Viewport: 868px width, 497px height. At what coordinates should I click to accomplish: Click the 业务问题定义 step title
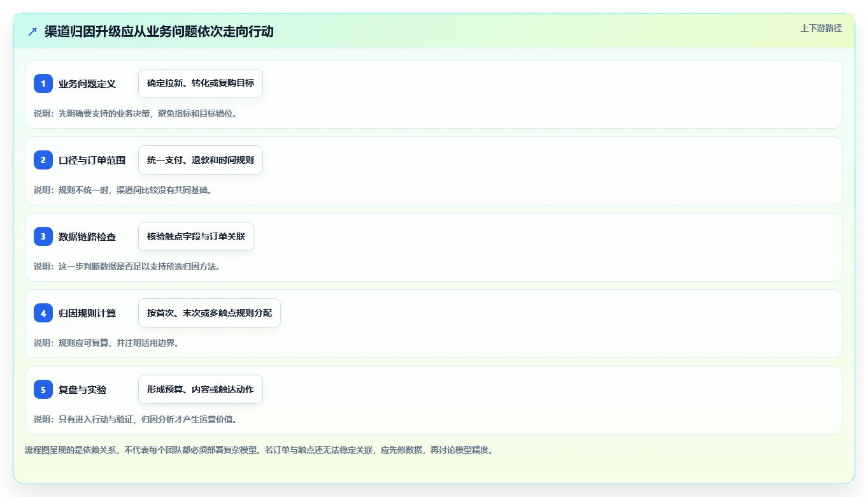pos(87,83)
